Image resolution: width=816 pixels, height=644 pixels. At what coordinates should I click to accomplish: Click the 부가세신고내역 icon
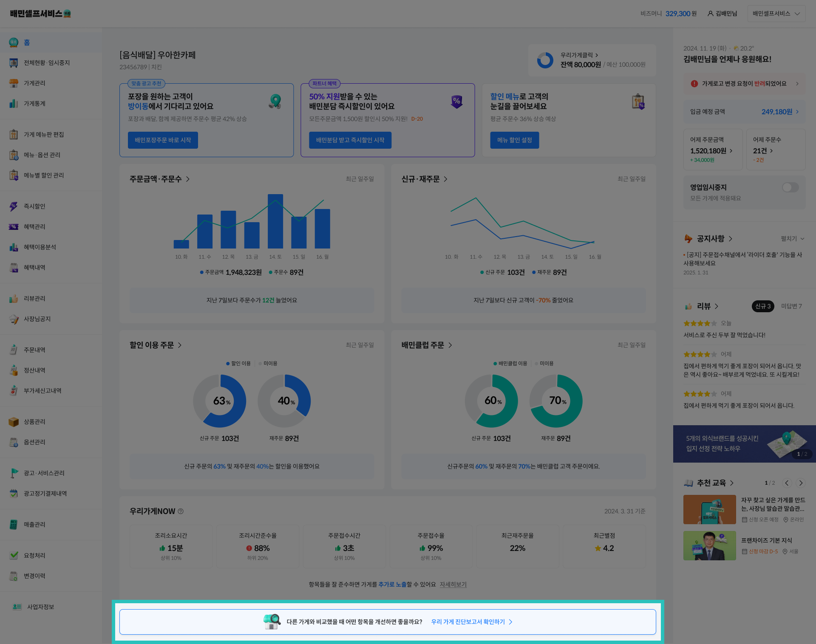coord(14,391)
